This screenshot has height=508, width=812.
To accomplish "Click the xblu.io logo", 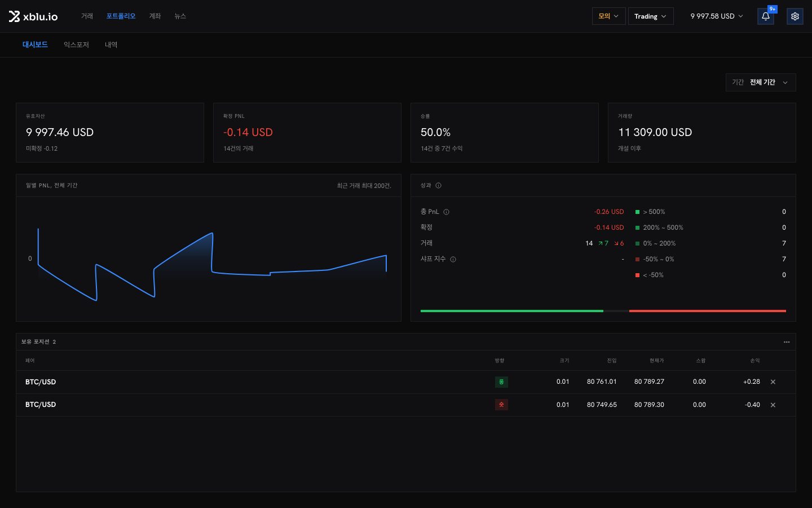I will click(33, 16).
